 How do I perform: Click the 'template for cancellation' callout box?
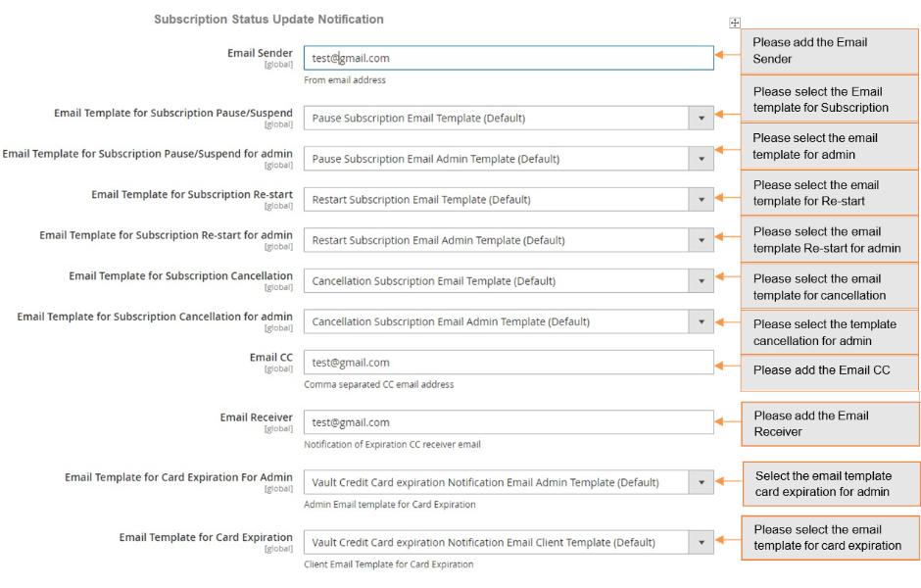[x=829, y=287]
